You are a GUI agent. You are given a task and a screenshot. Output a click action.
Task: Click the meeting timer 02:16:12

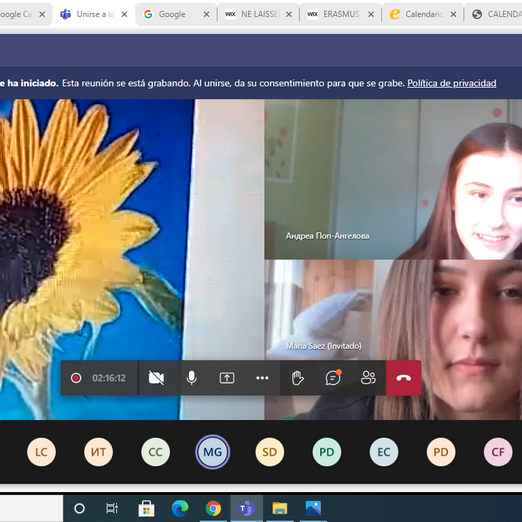click(109, 378)
